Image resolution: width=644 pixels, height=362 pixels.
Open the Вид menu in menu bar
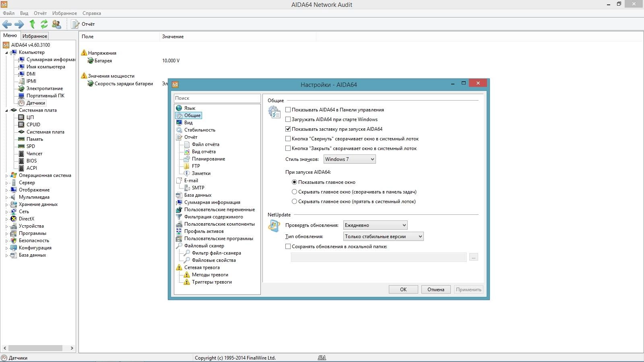(24, 13)
